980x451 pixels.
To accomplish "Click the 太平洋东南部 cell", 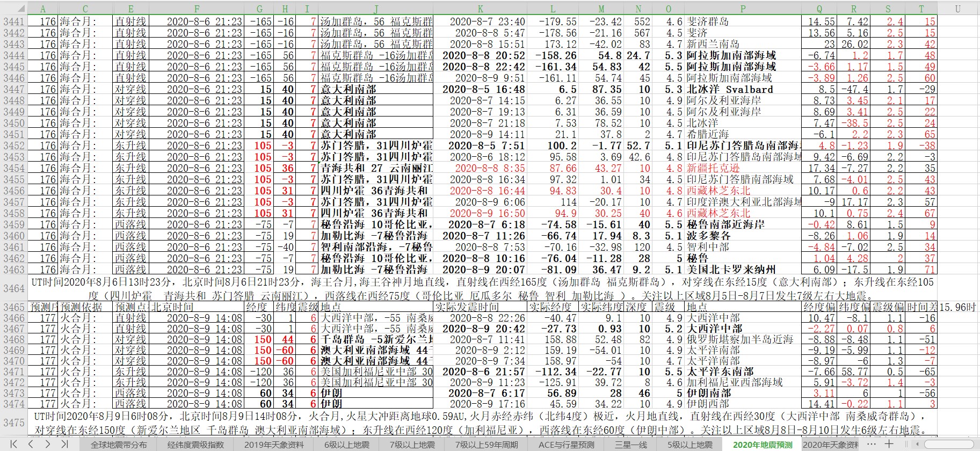I will pyautogui.click(x=743, y=372).
